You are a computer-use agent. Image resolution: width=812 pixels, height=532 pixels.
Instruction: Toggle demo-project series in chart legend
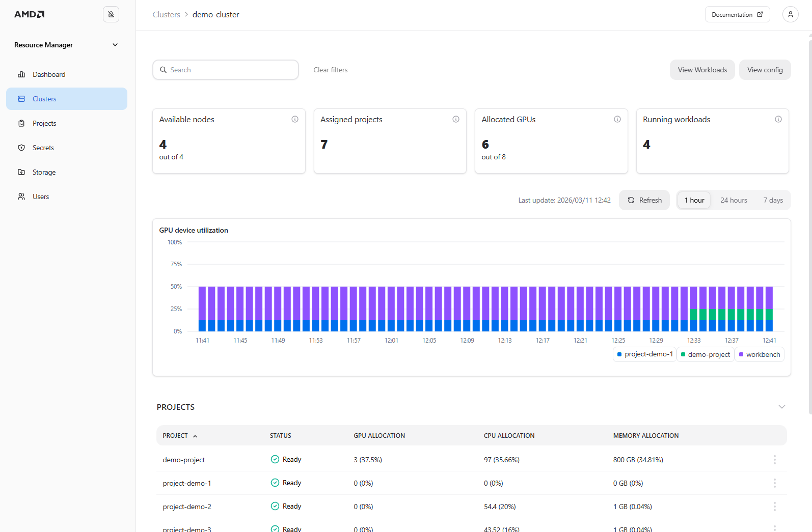(x=706, y=354)
